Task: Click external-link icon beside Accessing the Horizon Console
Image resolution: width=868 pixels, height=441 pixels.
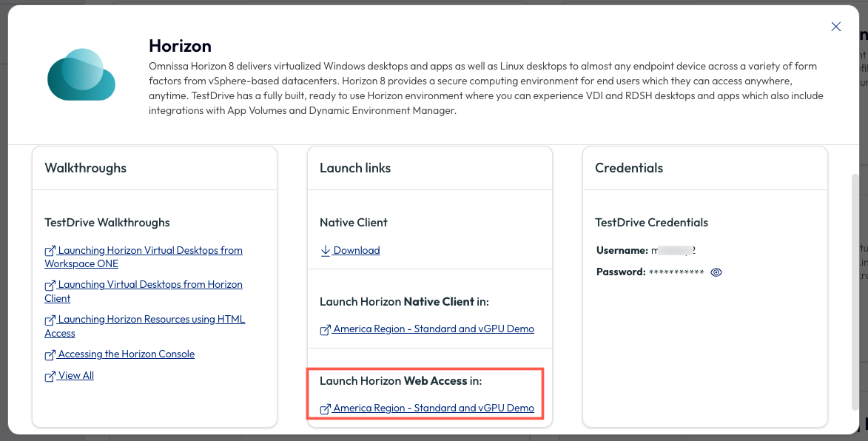Action: point(50,355)
